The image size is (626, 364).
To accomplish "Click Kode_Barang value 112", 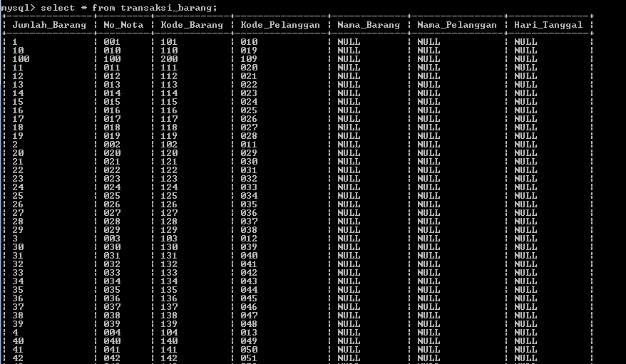I will (x=169, y=76).
